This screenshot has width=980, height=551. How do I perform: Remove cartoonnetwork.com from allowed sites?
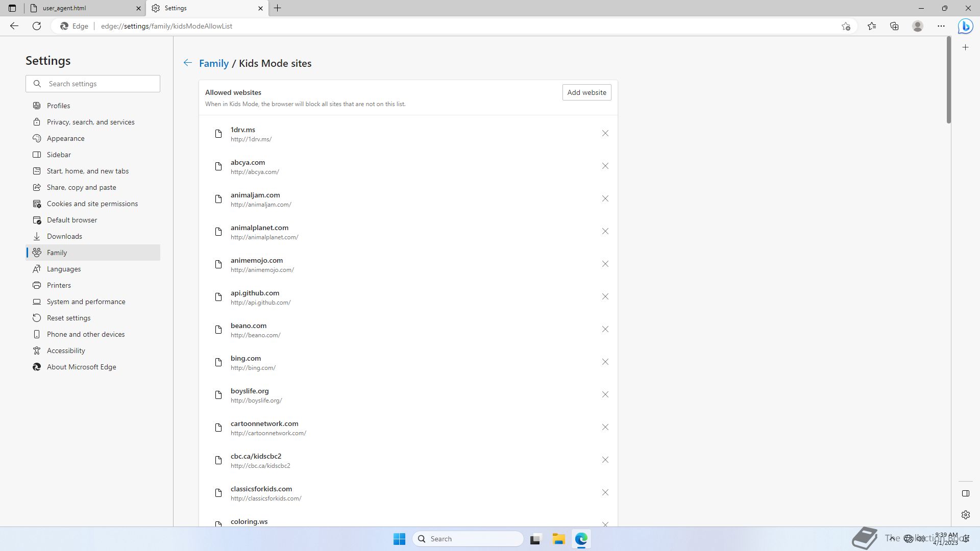coord(605,427)
